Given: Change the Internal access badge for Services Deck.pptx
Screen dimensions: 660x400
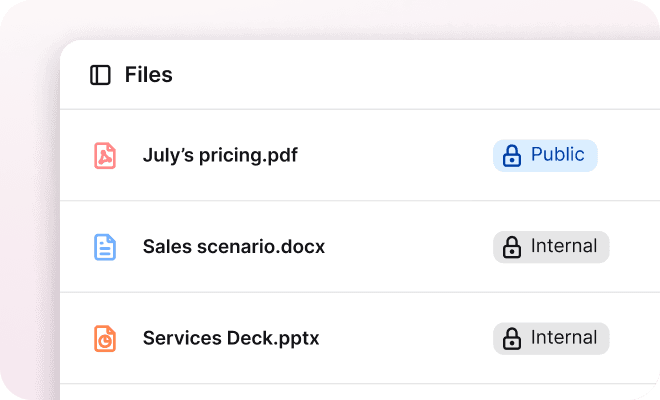Looking at the screenshot, I should coord(551,339).
